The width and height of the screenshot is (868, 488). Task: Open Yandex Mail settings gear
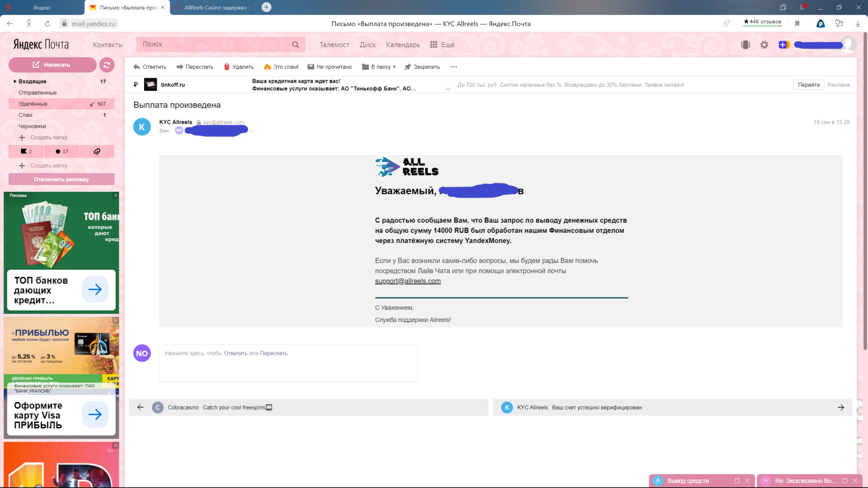(764, 45)
